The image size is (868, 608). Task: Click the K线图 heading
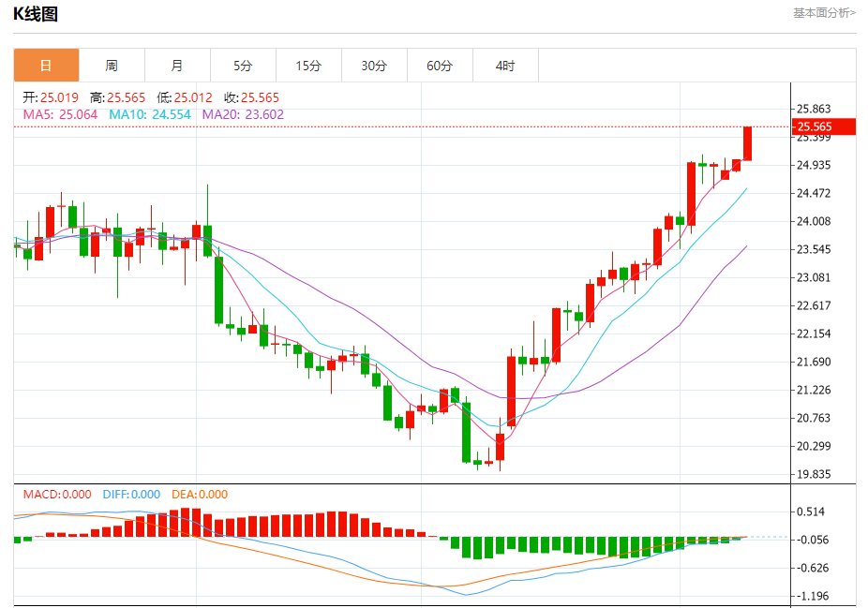coord(36,14)
